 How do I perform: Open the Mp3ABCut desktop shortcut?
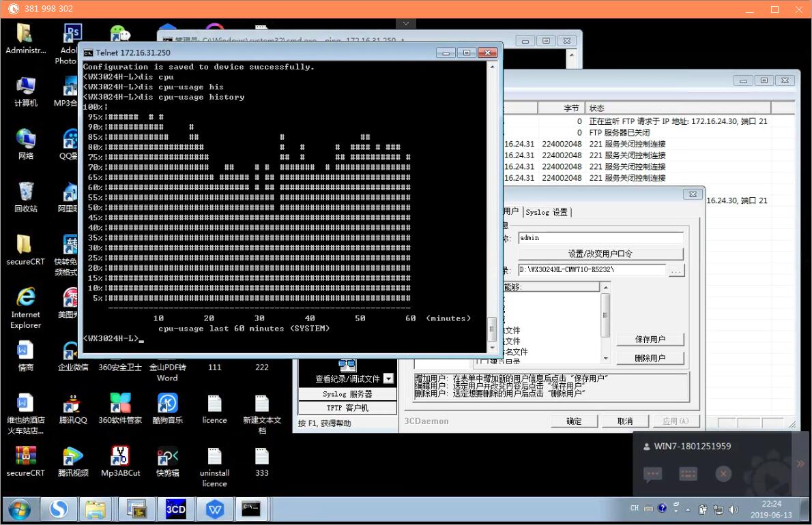point(120,461)
